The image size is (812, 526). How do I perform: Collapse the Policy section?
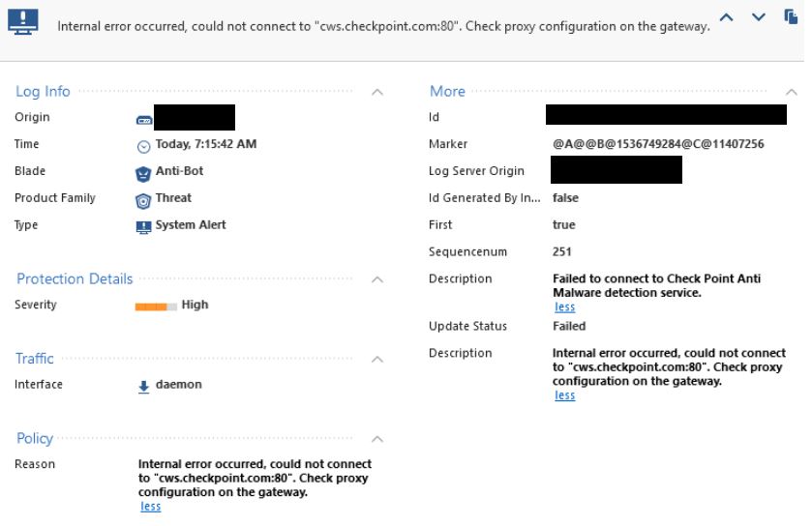click(x=377, y=440)
